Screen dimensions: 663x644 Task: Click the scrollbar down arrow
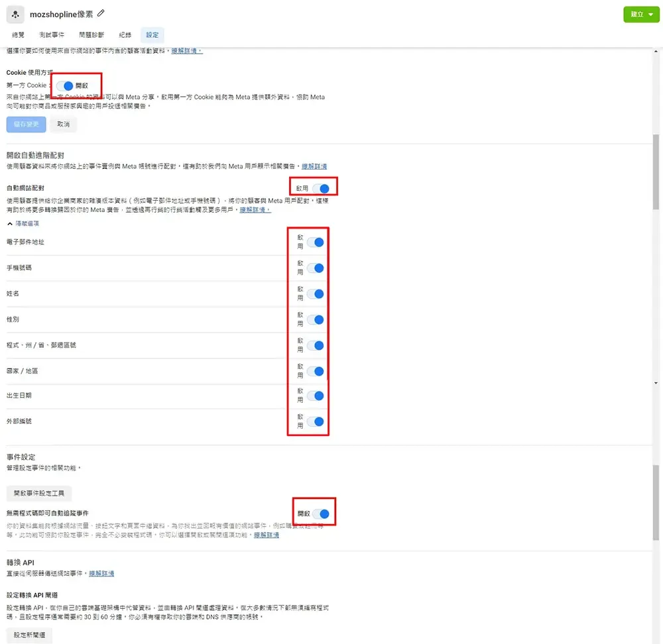point(656,383)
